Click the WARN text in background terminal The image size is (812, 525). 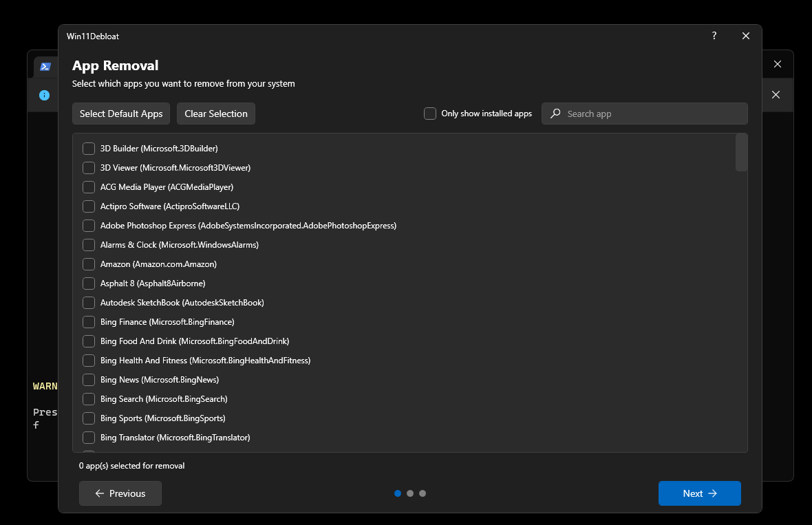point(45,386)
